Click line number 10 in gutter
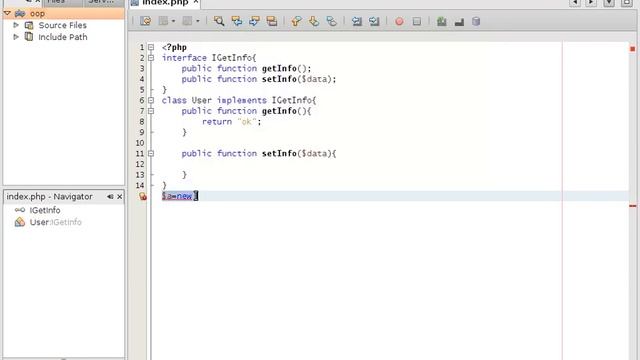640x360 pixels. 140,143
